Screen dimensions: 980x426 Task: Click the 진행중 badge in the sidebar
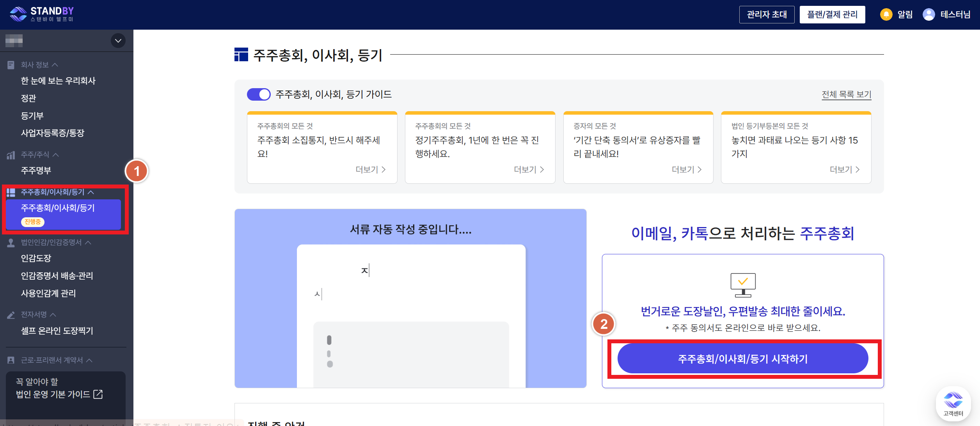(x=33, y=222)
